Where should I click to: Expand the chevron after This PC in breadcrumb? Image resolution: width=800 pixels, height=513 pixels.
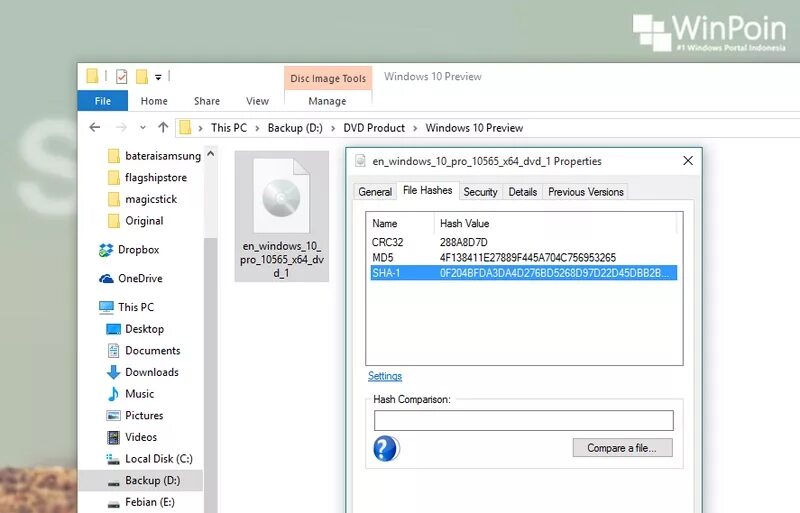tap(257, 128)
